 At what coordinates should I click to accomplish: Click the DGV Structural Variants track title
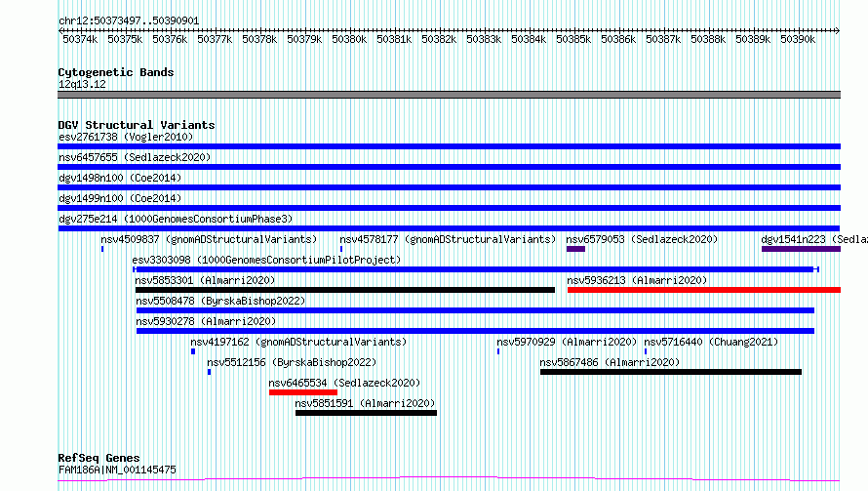(x=137, y=125)
